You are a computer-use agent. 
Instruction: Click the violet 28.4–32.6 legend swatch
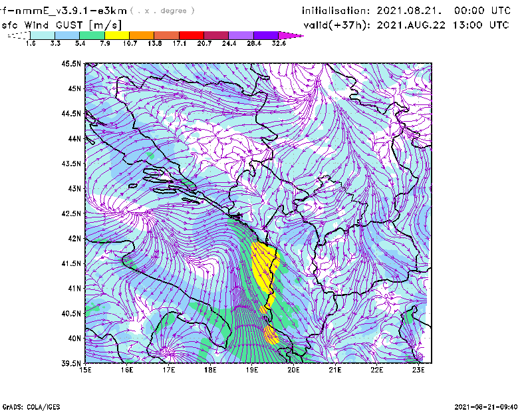click(x=265, y=35)
